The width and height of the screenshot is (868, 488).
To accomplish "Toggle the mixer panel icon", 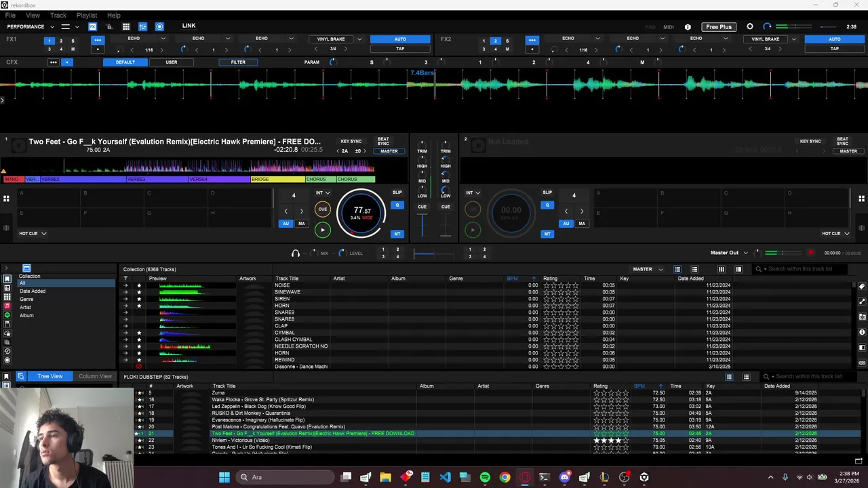I will click(x=142, y=26).
